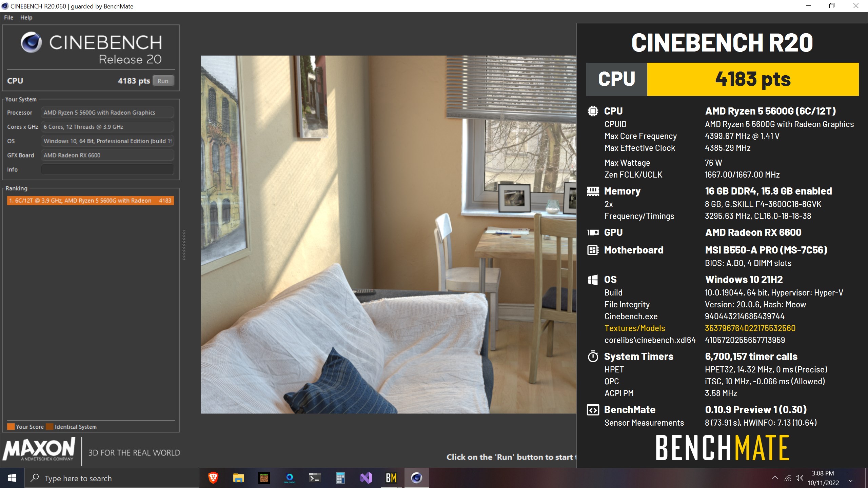Click the rendered room image
This screenshot has height=488, width=868.
click(389, 235)
